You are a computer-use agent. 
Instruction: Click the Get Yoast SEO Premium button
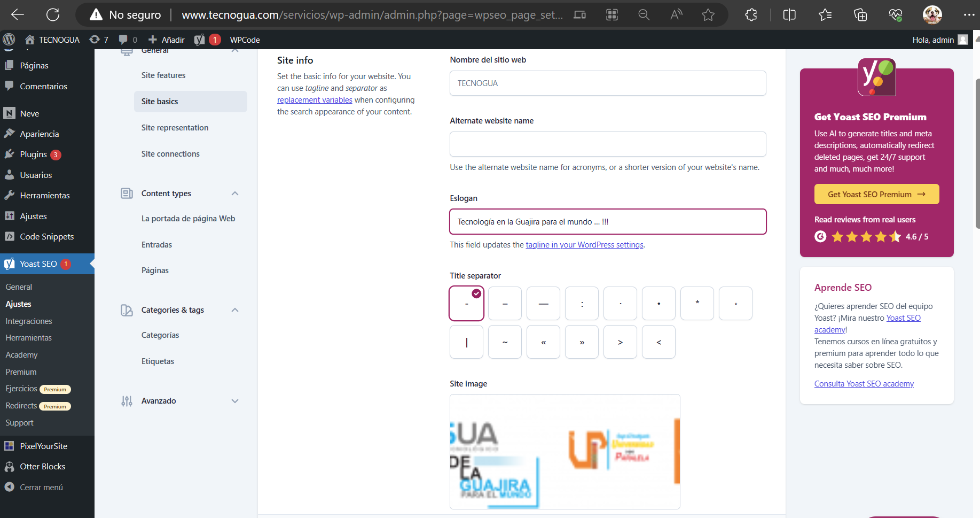pyautogui.click(x=876, y=195)
